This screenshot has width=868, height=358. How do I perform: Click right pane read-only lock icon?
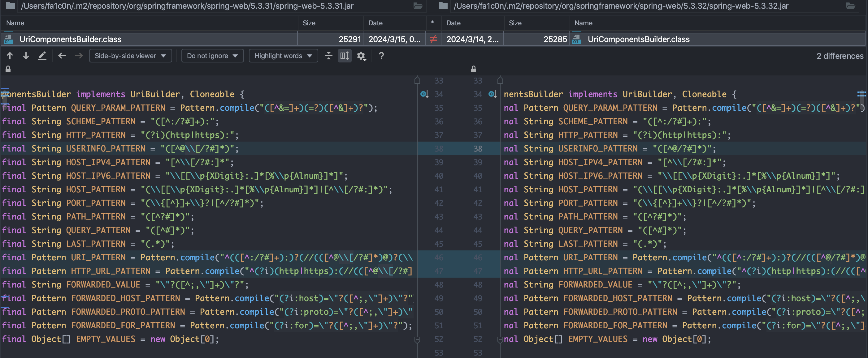pyautogui.click(x=473, y=69)
